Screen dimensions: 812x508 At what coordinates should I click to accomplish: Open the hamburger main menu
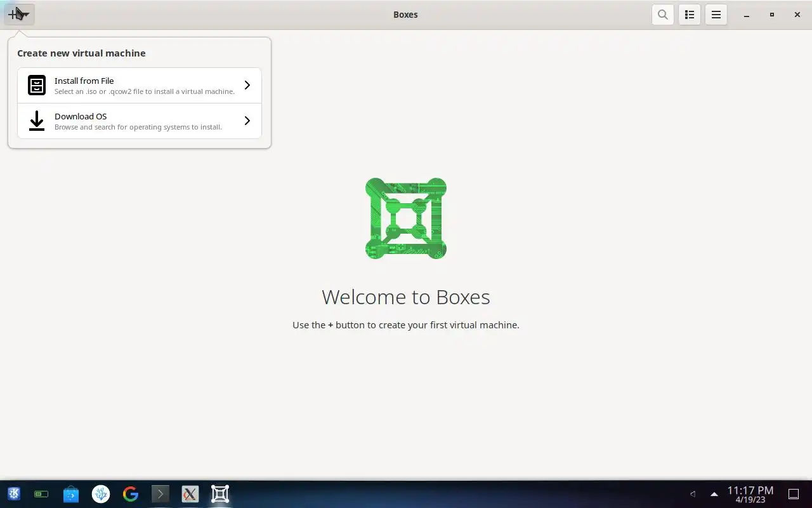(x=716, y=15)
